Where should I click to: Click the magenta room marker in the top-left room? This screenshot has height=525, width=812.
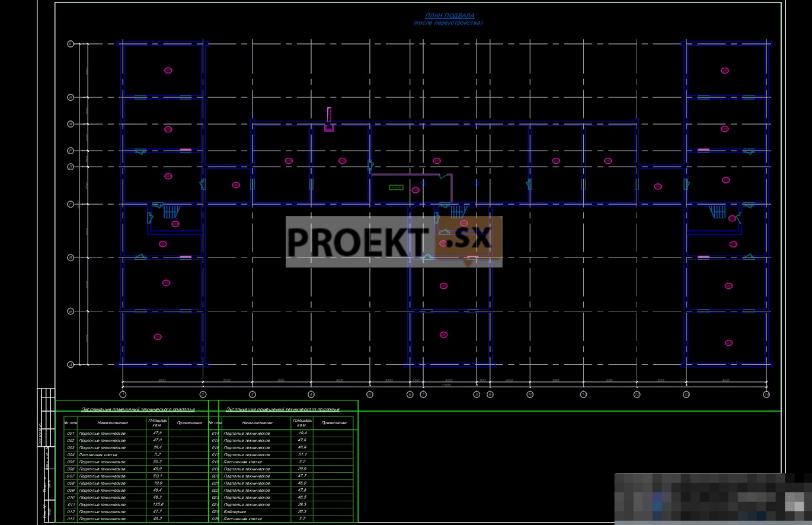pos(168,70)
